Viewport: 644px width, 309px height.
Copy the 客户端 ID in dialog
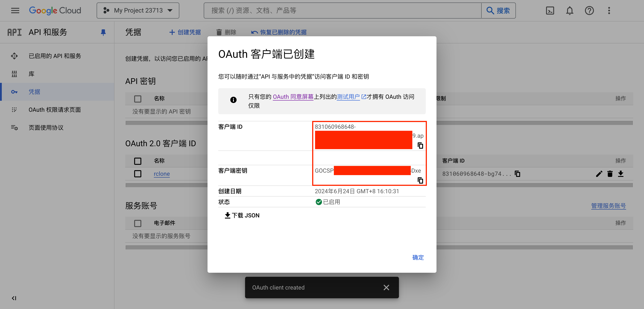coord(420,146)
